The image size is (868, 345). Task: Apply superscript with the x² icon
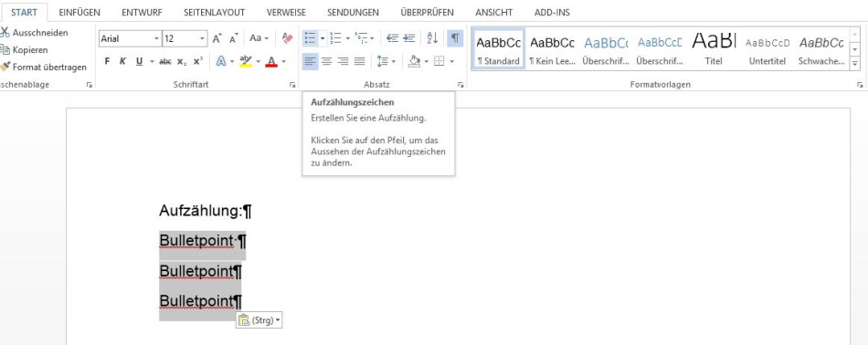pyautogui.click(x=198, y=61)
